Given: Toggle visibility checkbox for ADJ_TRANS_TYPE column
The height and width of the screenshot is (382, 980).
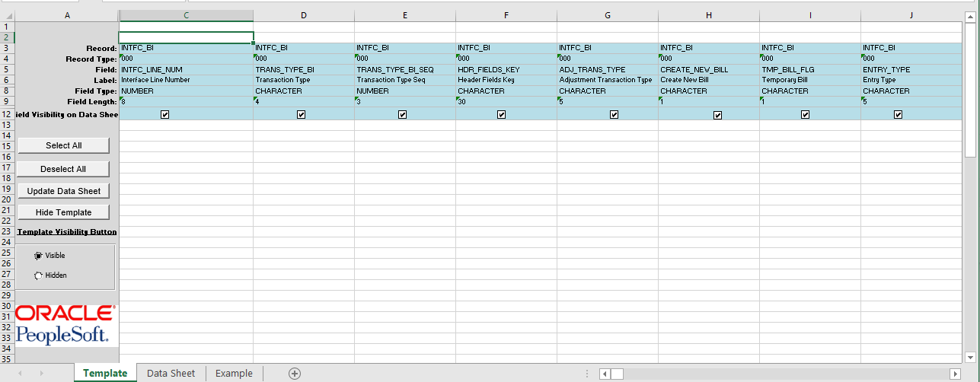Looking at the screenshot, I should 614,114.
